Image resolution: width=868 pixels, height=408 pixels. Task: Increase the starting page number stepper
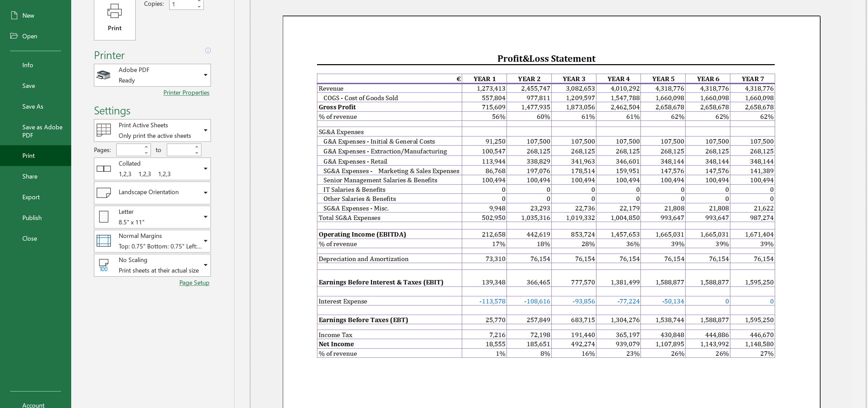tap(146, 147)
